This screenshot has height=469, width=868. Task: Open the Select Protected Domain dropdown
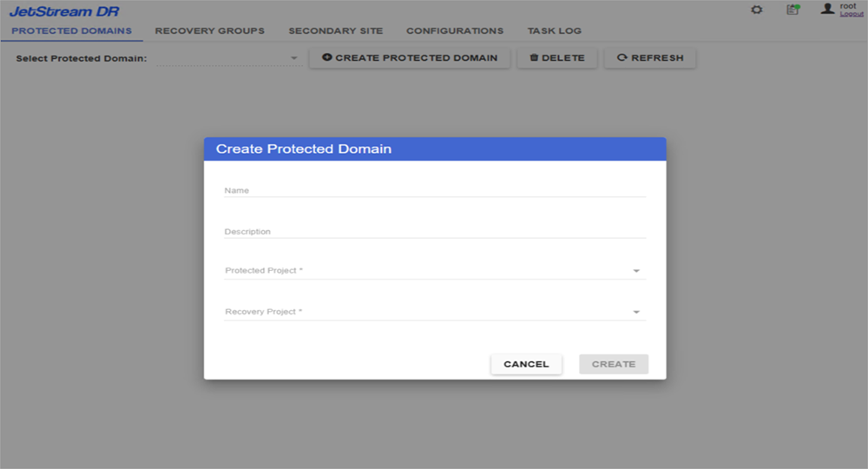click(228, 58)
